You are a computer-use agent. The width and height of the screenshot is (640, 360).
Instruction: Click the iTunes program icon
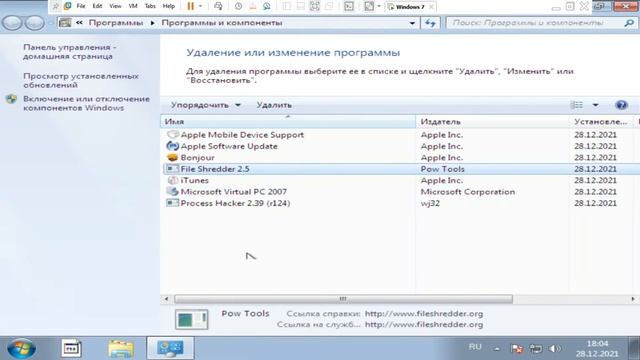(x=173, y=180)
